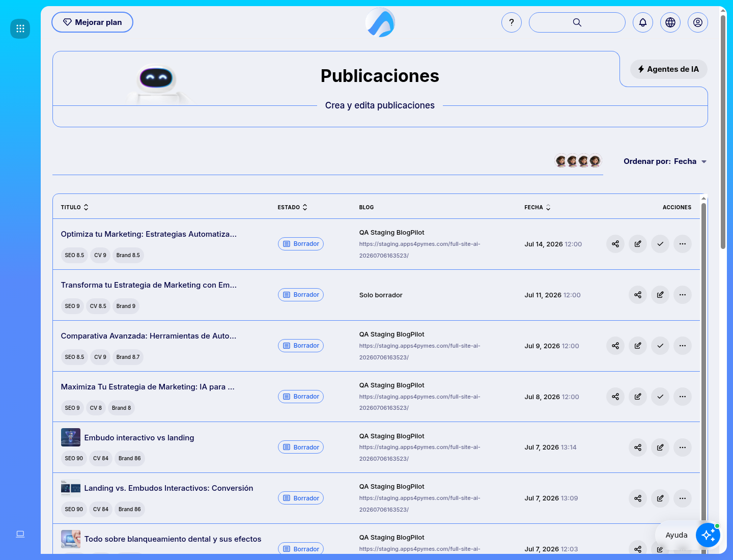Open the apps grid menu icon
Image resolution: width=733 pixels, height=560 pixels.
tap(20, 29)
